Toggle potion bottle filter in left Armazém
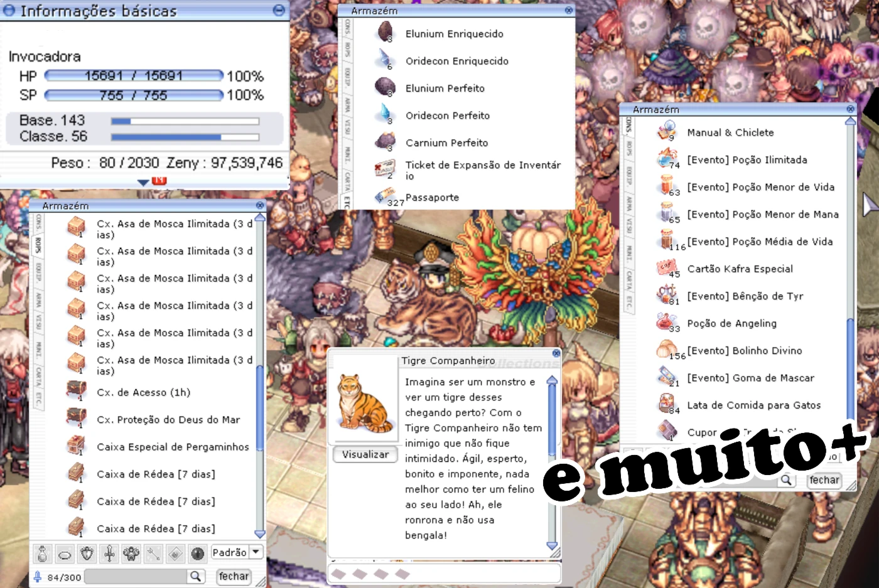This screenshot has width=879, height=588. pos(42,553)
